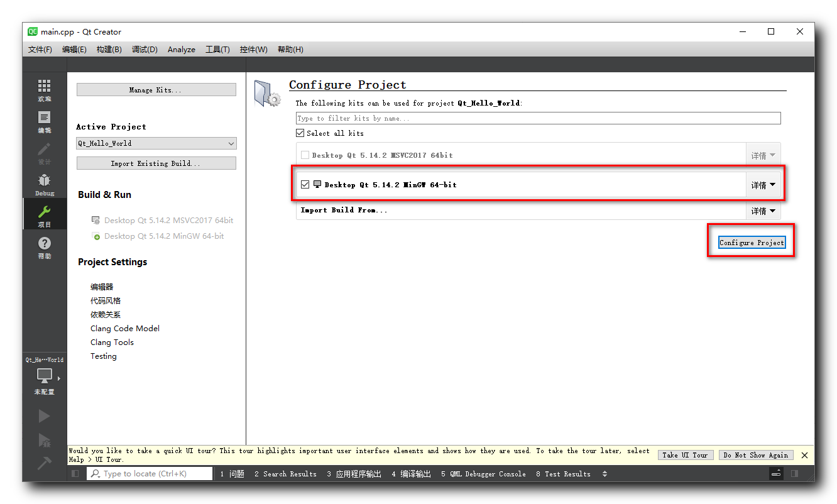The image size is (837, 504).
Task: Expand details for Import Build From
Action: 763,211
